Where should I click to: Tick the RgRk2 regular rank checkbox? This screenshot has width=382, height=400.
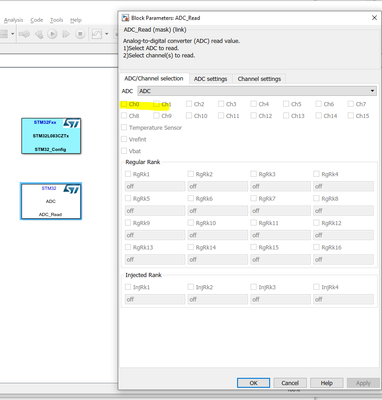click(x=191, y=174)
